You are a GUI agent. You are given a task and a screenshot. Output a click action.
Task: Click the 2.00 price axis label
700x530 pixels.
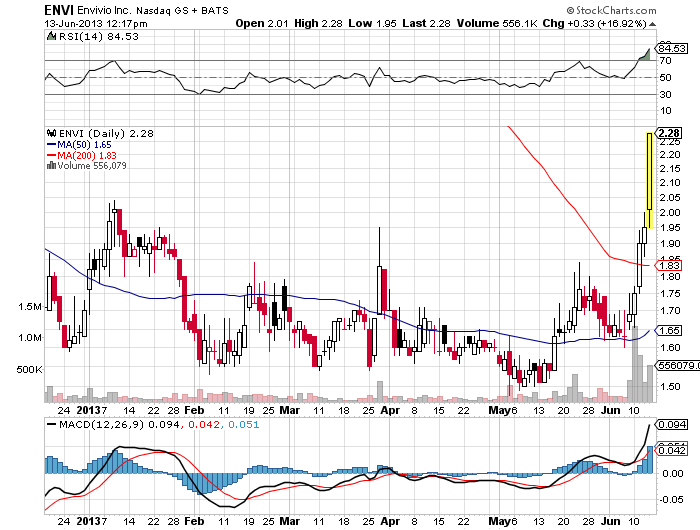click(x=670, y=213)
